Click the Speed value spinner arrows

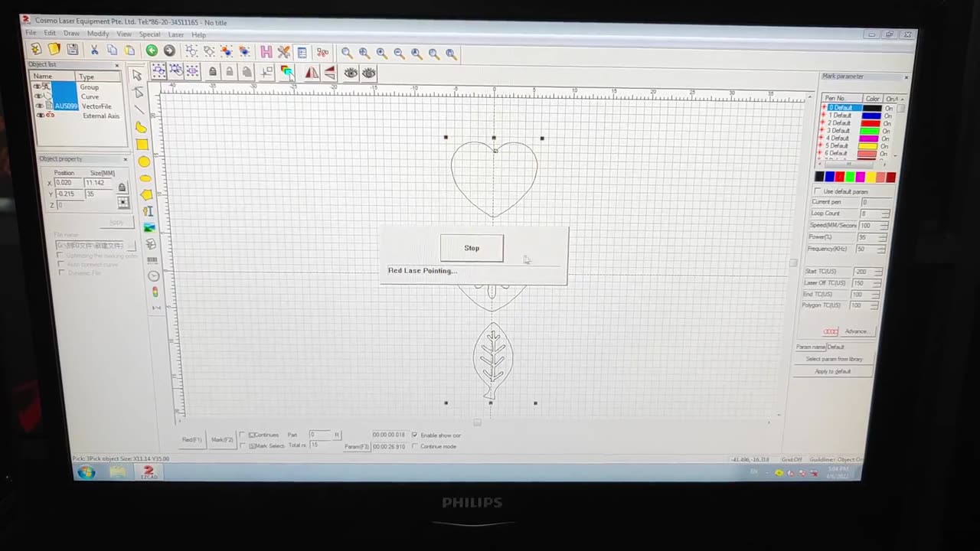pyautogui.click(x=884, y=226)
